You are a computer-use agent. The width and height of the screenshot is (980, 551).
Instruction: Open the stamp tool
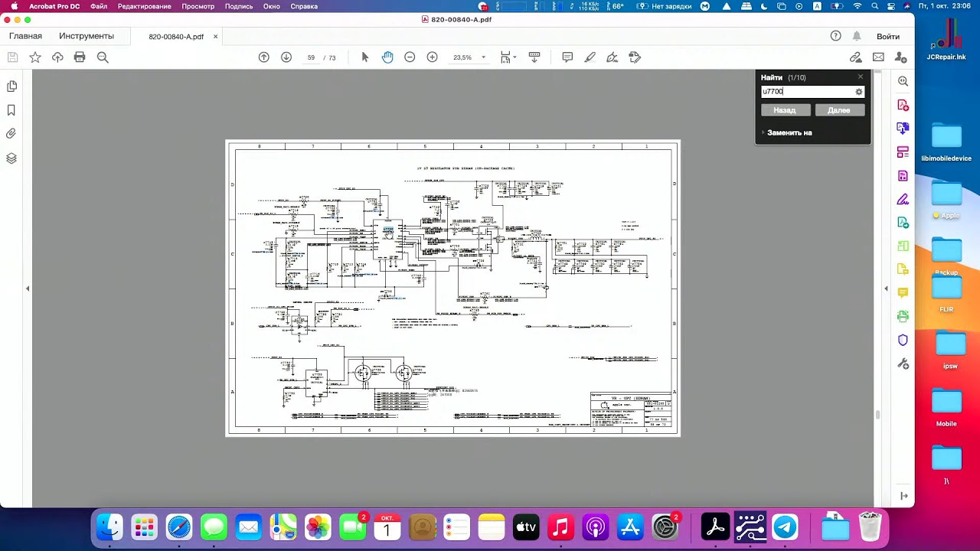pos(635,57)
